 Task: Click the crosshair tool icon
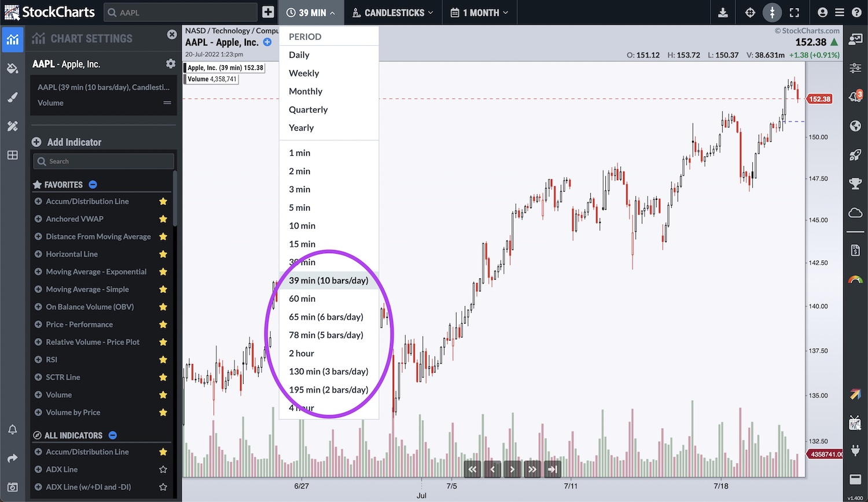(750, 13)
